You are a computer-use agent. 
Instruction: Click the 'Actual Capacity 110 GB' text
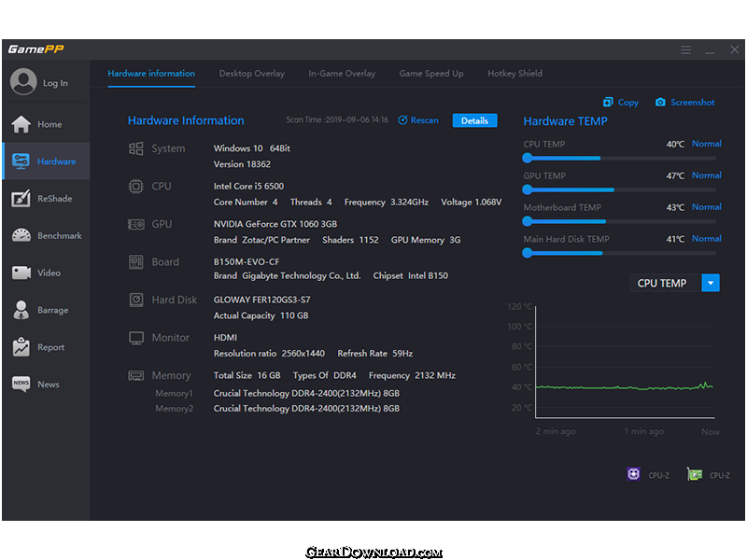coord(261,315)
